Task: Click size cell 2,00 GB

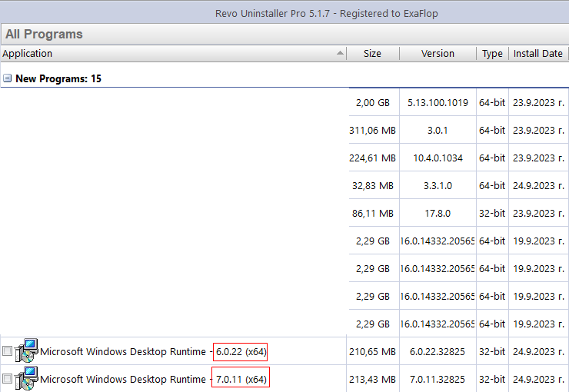Action: pyautogui.click(x=373, y=103)
